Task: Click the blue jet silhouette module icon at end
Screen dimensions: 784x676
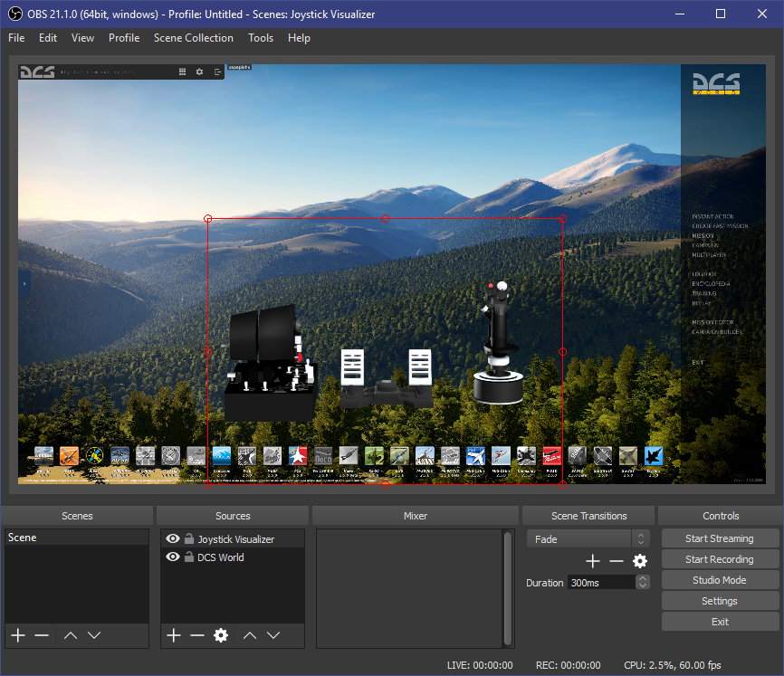Action: point(654,456)
